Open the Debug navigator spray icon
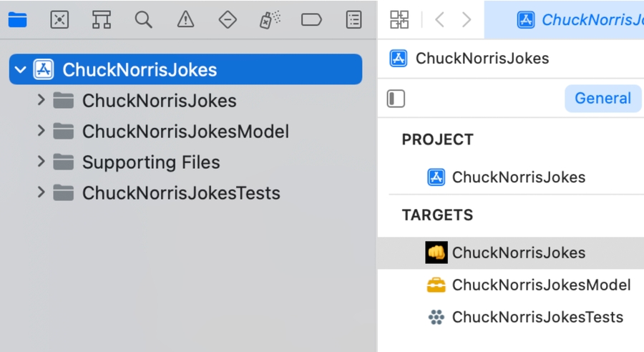 [x=270, y=20]
